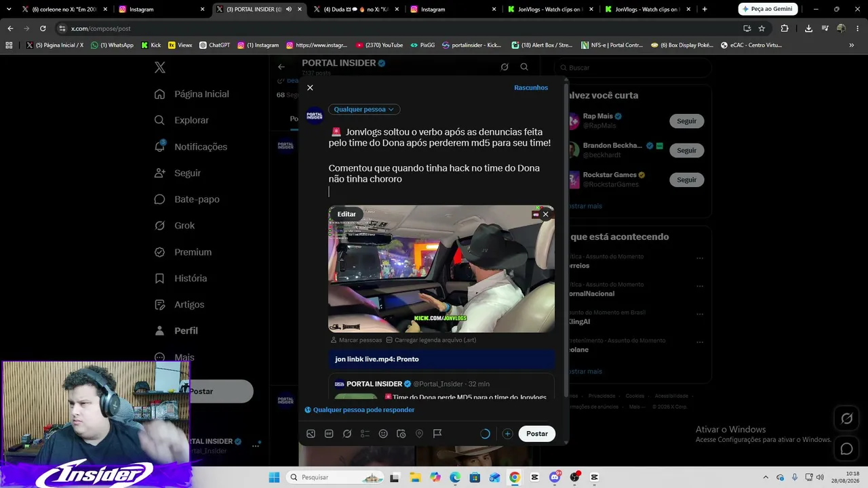The width and height of the screenshot is (868, 488).
Task: Open Grok floating button at bottom right
Action: tap(847, 418)
